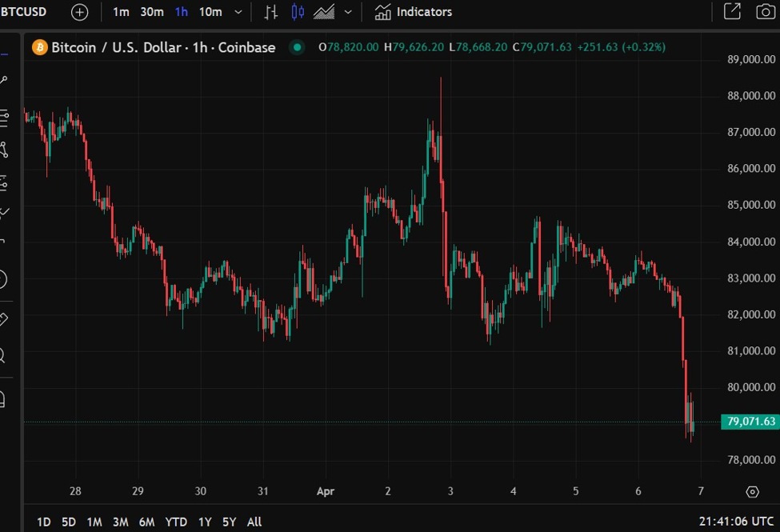Select the 1D date range
The width and height of the screenshot is (780, 532).
44,522
